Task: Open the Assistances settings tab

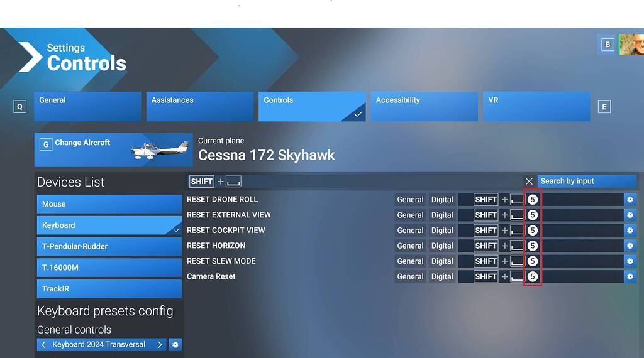Action: 199,106
